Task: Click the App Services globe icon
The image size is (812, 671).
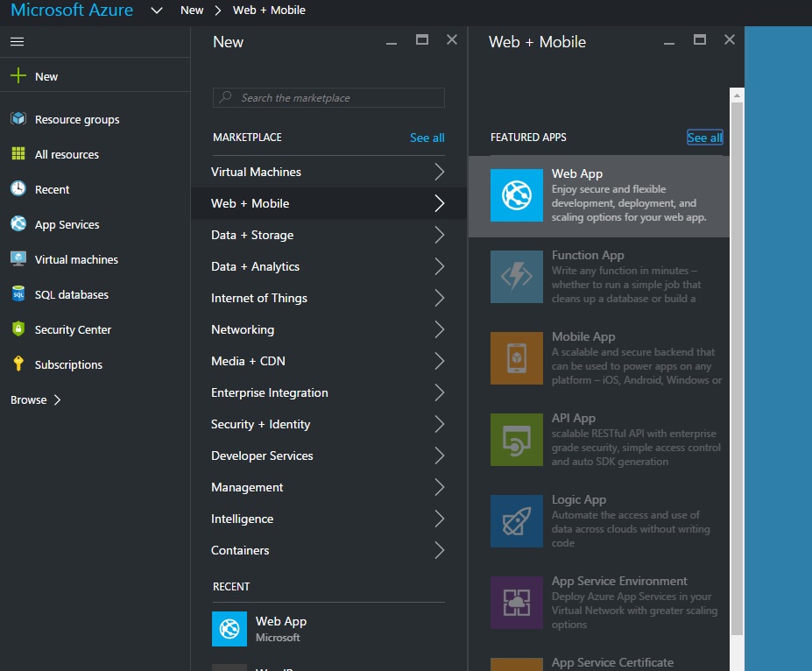Action: (x=18, y=223)
